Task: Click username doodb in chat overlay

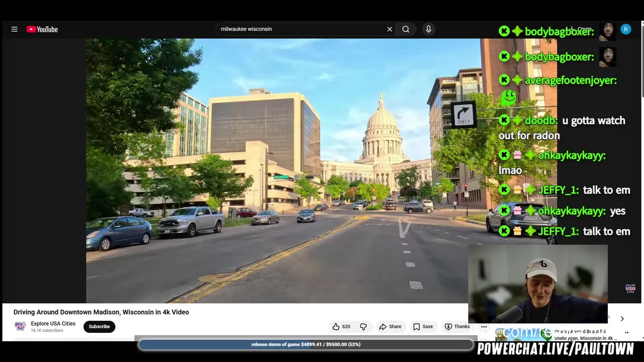Action: pos(541,121)
